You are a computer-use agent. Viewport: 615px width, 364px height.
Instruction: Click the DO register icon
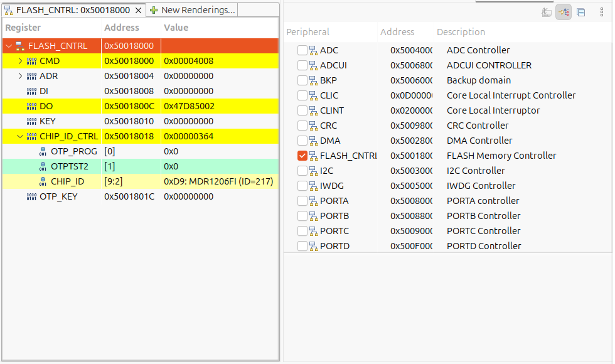pos(31,106)
